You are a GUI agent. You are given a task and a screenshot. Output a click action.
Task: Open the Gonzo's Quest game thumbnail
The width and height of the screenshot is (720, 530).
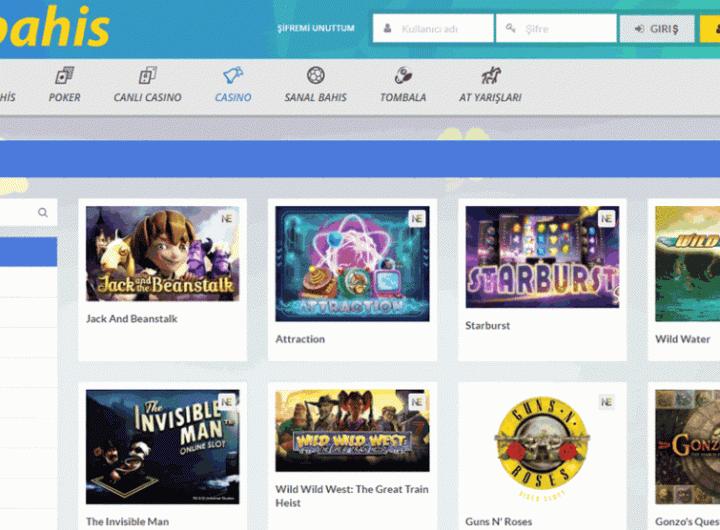pos(687,447)
